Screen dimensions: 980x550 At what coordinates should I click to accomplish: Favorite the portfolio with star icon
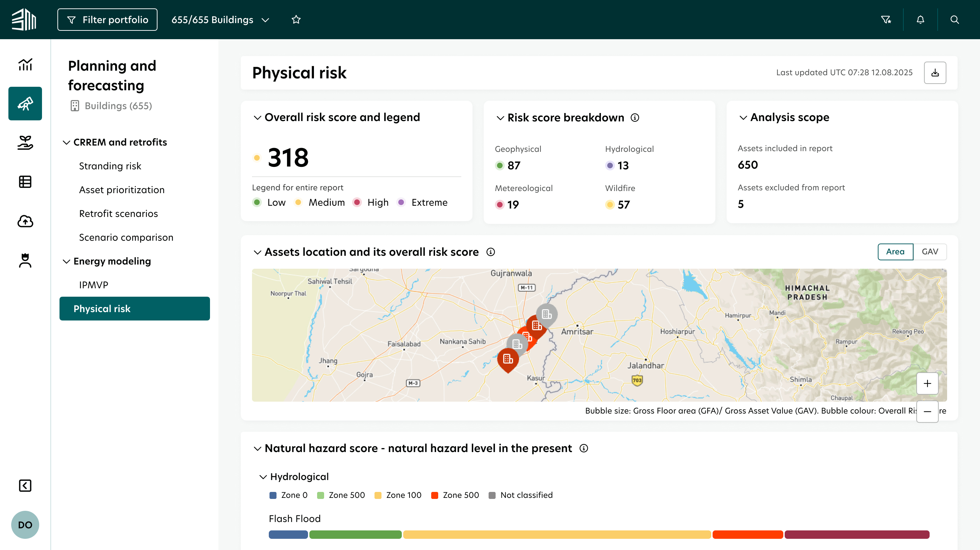[296, 19]
